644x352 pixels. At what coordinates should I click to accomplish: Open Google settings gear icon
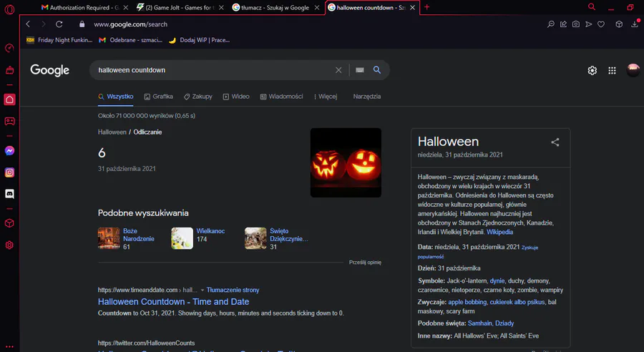[x=592, y=71]
